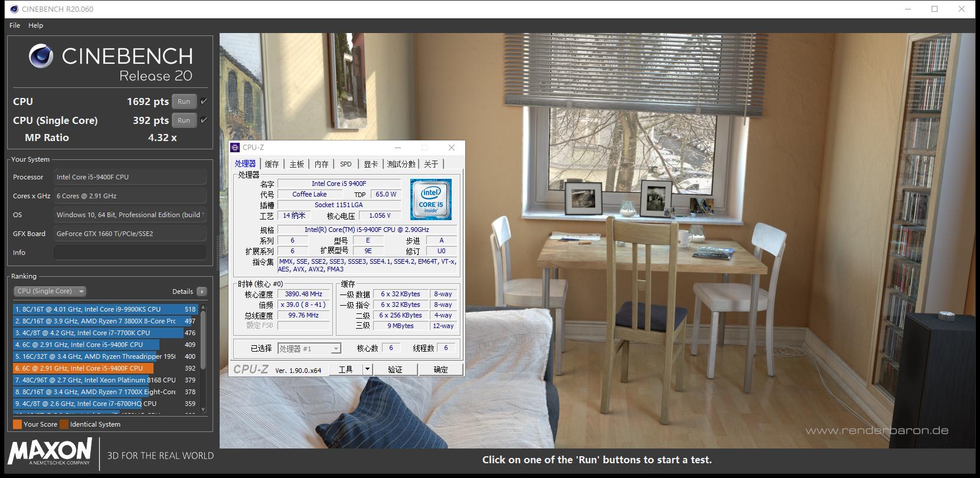Screen dimensions: 980x478
Task: Open the File menu
Action: [x=15, y=25]
